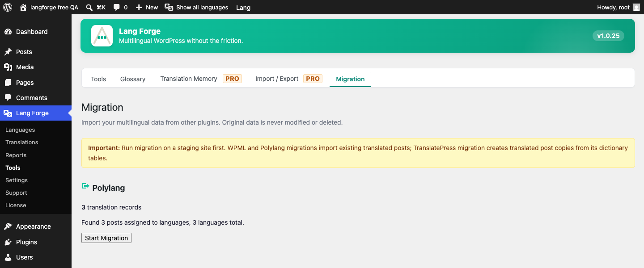Switch to the Glossary tab
The height and width of the screenshot is (268, 644).
pyautogui.click(x=133, y=79)
